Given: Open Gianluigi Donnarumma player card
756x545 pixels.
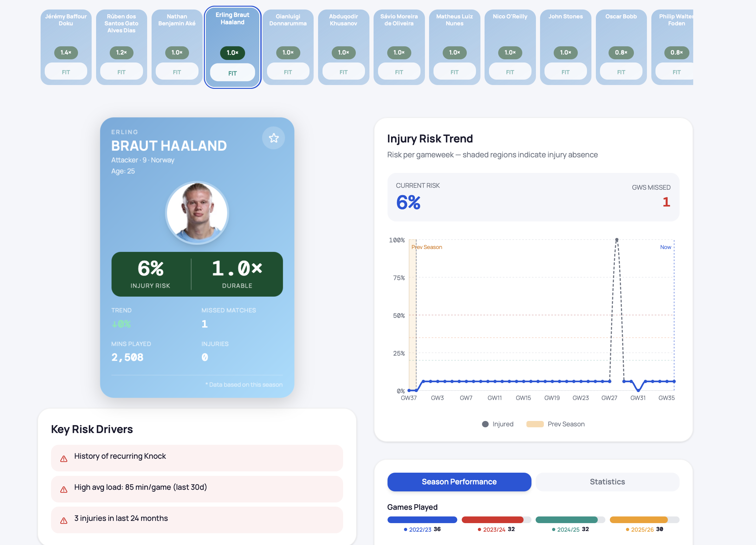Looking at the screenshot, I should tap(288, 47).
